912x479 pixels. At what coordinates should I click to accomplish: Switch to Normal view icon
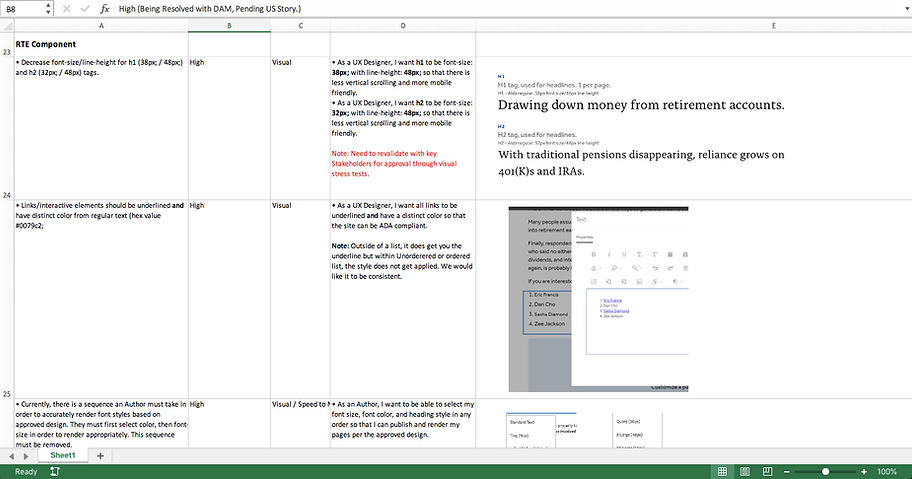pos(722,471)
